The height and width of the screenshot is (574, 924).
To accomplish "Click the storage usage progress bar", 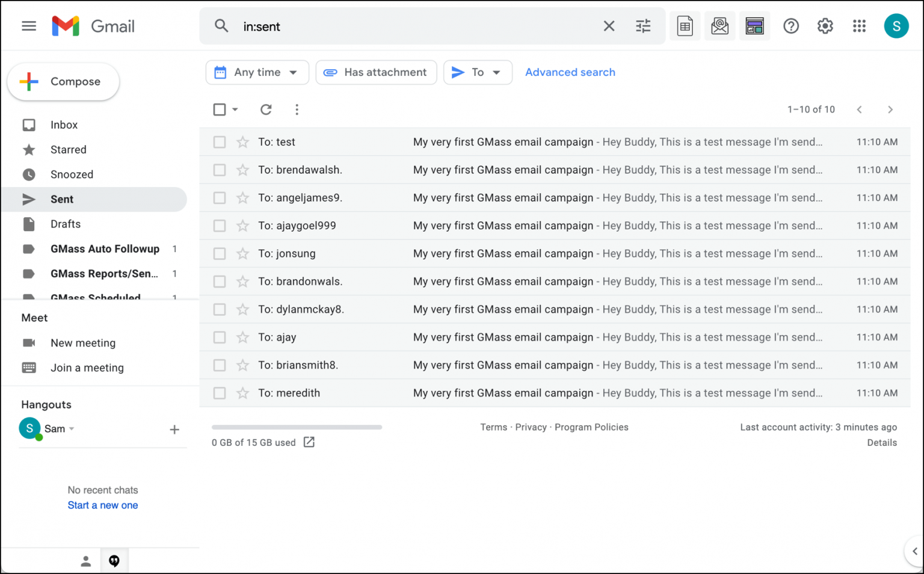I will coord(297,427).
